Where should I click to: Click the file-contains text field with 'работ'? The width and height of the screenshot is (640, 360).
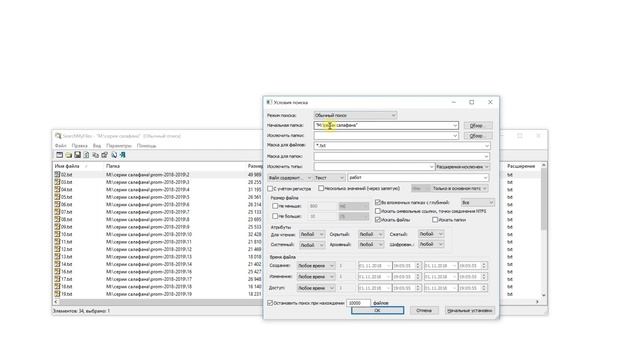click(x=418, y=178)
